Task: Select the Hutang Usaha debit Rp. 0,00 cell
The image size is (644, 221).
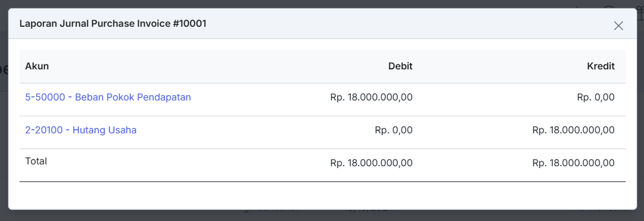Action: pos(394,130)
